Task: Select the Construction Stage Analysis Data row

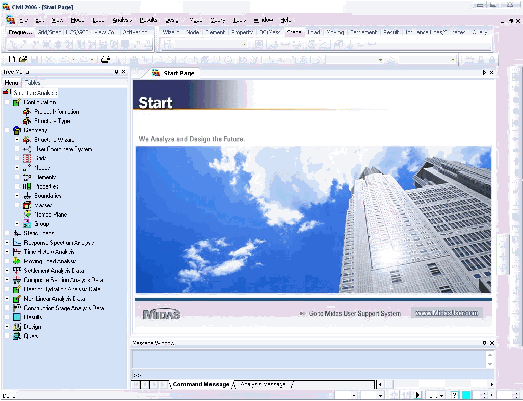Action: (x=63, y=308)
